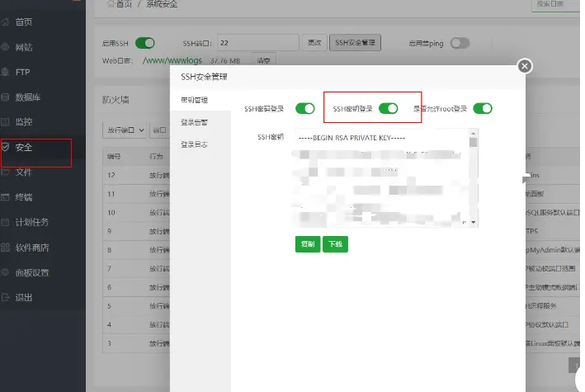Toggle SSH密码登录 switch off
The width and height of the screenshot is (585, 392).
pyautogui.click(x=304, y=109)
